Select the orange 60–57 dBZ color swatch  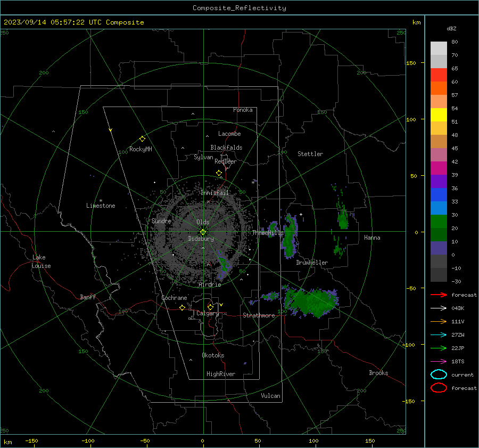click(439, 88)
